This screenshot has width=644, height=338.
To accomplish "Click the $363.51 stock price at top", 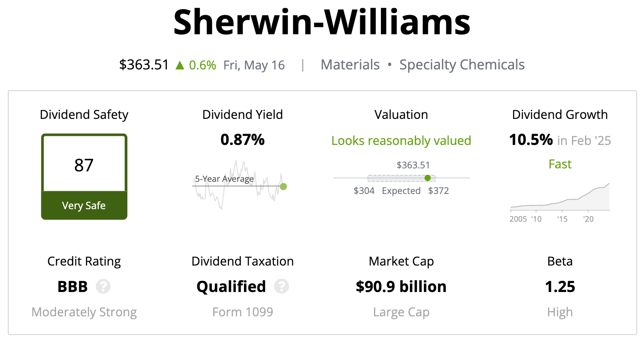I will point(144,65).
